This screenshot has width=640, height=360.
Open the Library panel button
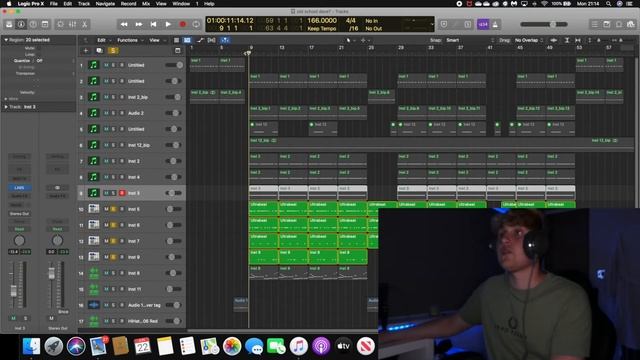click(x=9, y=24)
